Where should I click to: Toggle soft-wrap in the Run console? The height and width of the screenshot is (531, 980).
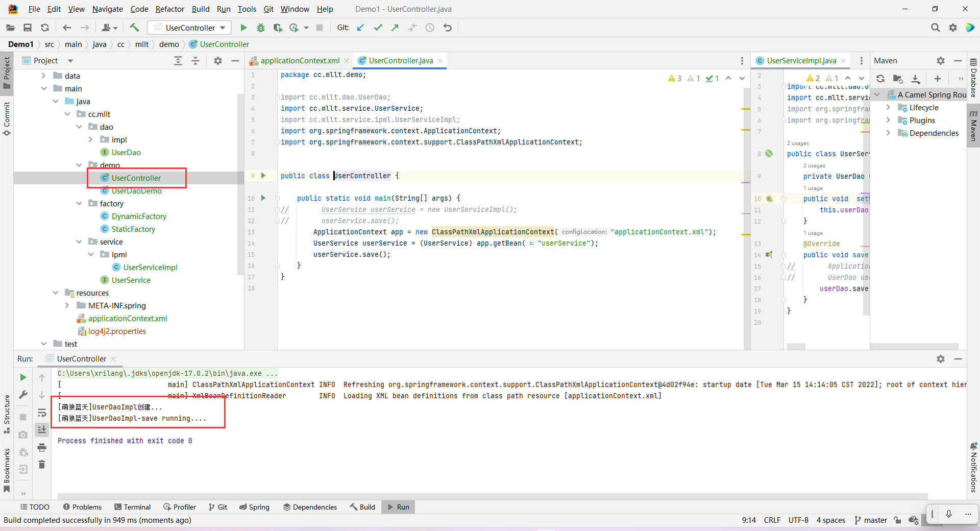point(42,413)
